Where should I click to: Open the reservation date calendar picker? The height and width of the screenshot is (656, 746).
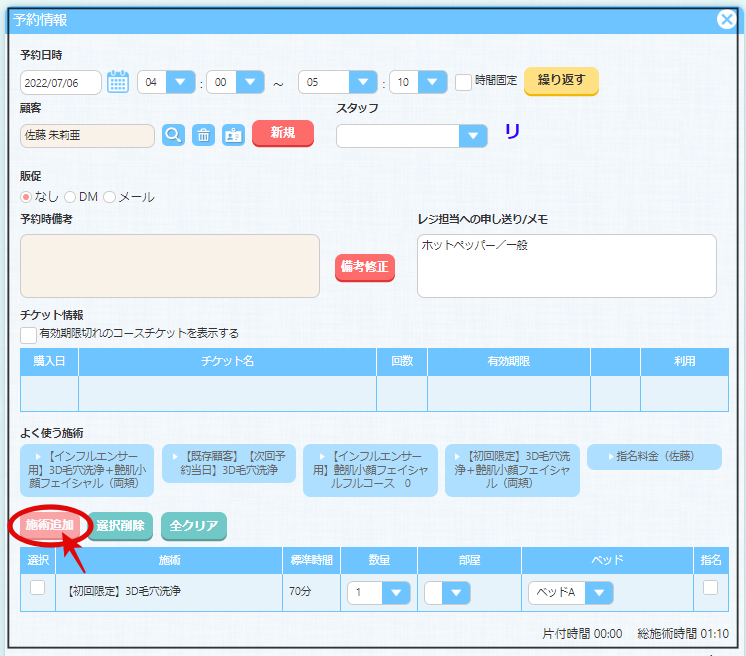point(118,82)
